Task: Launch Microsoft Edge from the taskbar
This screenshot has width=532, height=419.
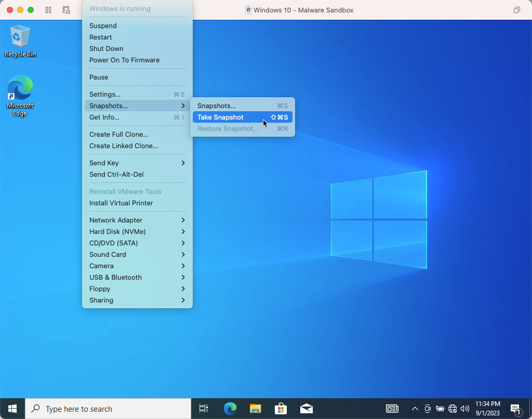Action: (x=229, y=409)
